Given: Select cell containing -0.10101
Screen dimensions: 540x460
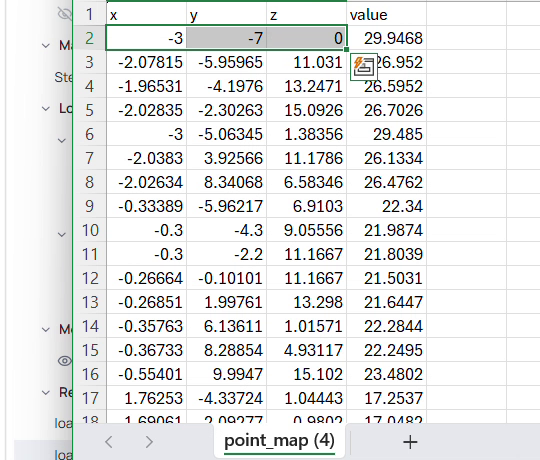Looking at the screenshot, I should pos(227,278).
